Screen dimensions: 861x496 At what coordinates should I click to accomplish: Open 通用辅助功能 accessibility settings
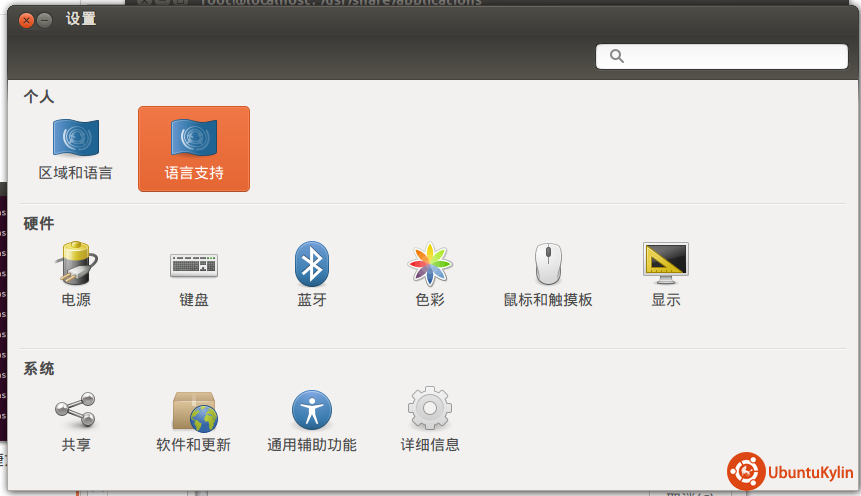312,420
